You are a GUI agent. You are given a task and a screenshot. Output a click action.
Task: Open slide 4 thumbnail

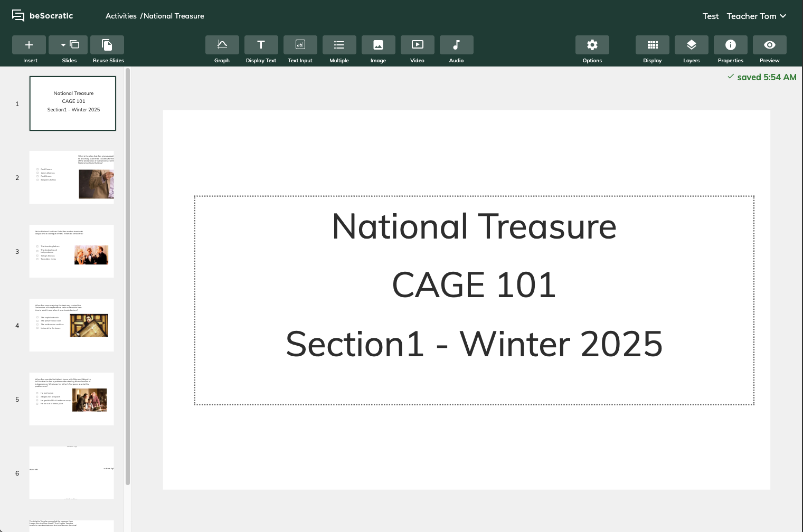(x=72, y=325)
